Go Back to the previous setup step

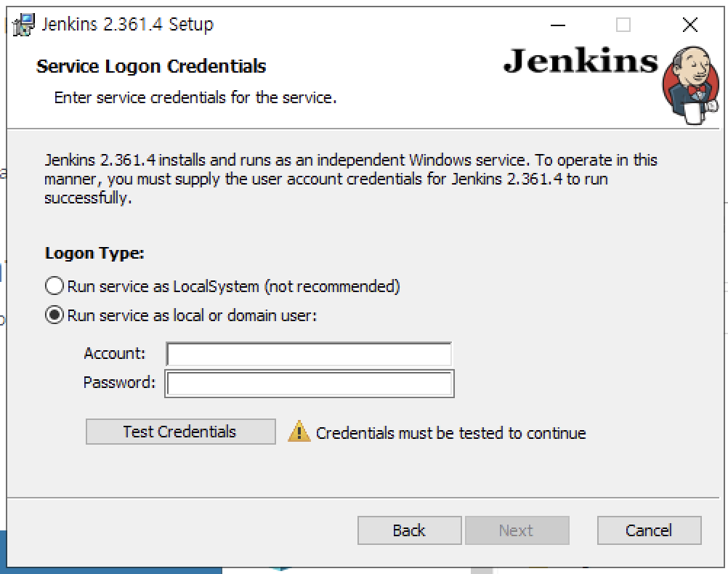pos(410,530)
